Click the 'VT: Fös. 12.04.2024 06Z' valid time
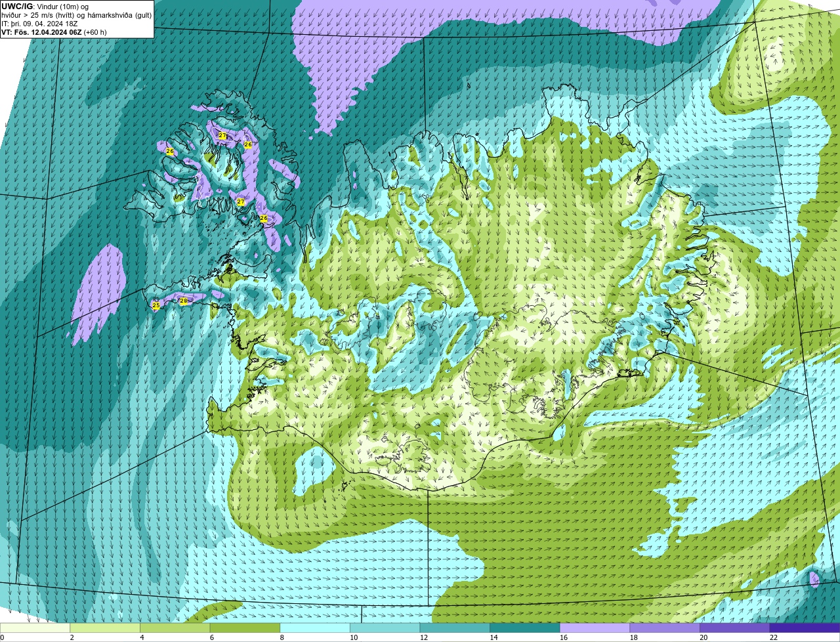This screenshot has width=840, height=642. pos(41,32)
